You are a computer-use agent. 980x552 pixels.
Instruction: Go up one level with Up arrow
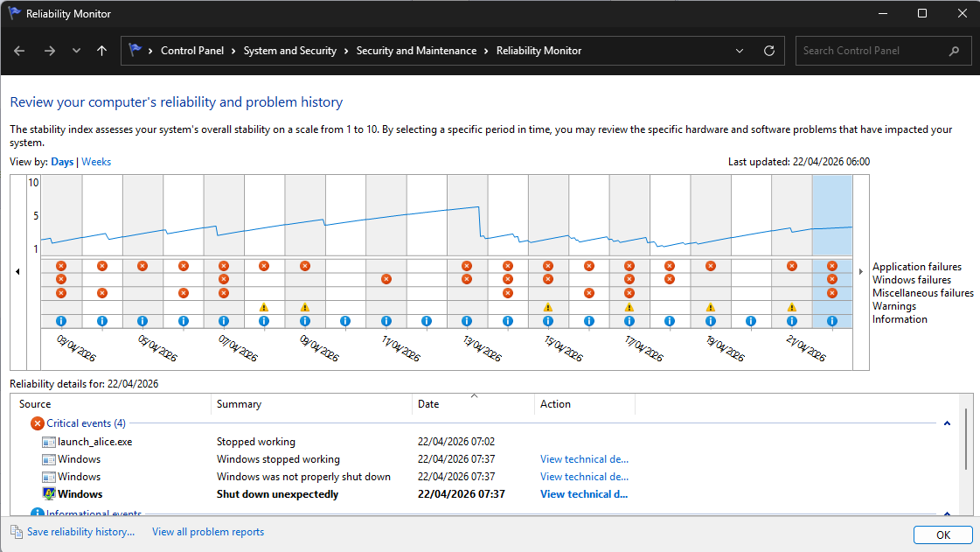[x=102, y=51]
